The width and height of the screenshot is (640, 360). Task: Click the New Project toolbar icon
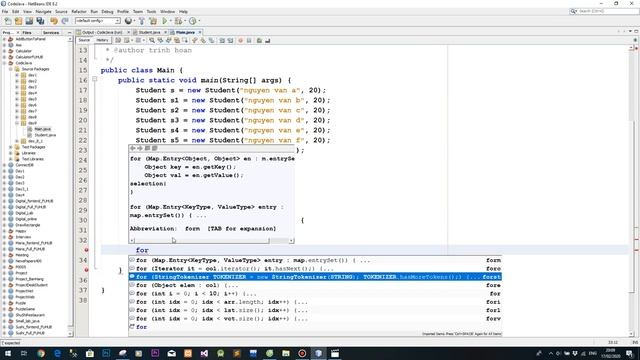click(x=18, y=21)
